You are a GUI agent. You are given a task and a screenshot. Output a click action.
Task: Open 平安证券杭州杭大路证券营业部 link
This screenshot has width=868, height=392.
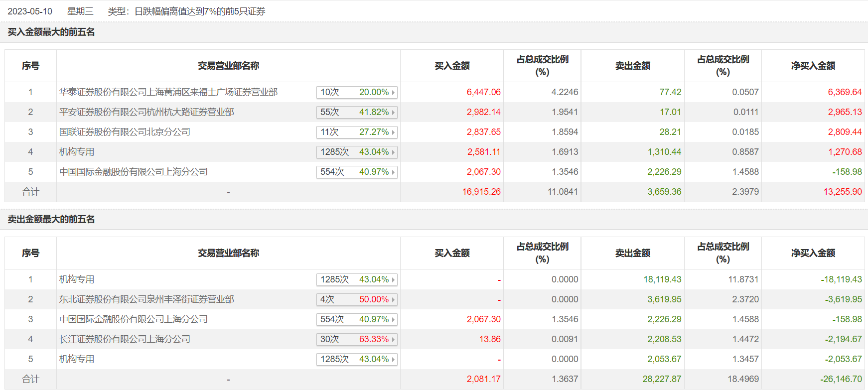146,112
